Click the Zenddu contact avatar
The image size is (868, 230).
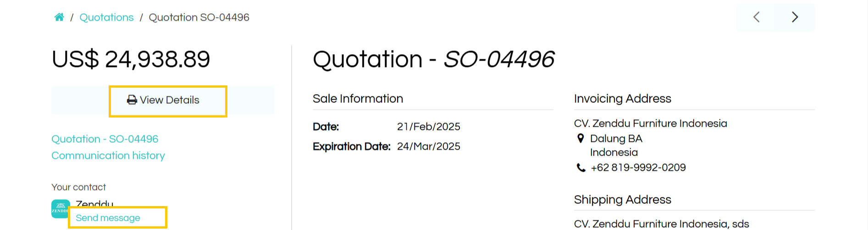(x=61, y=208)
